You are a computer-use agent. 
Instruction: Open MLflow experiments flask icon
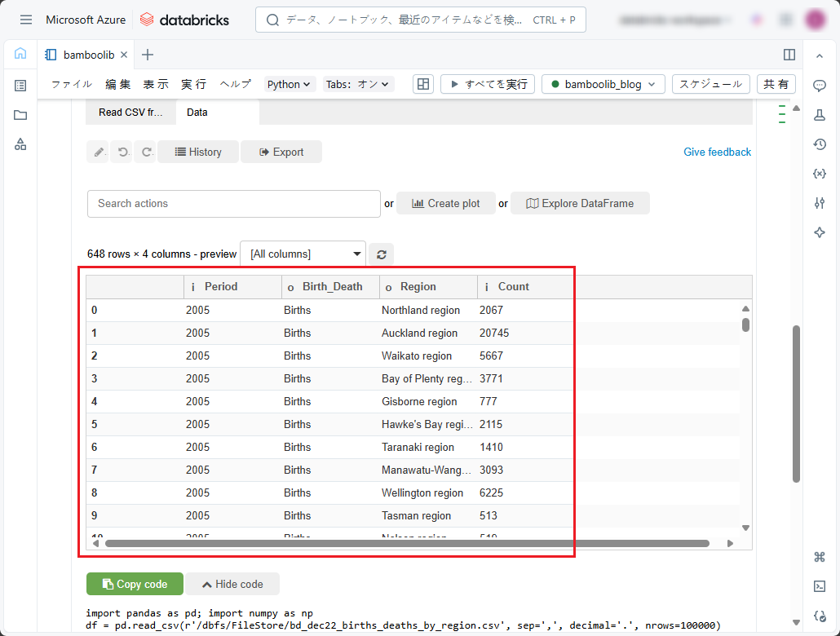click(820, 115)
